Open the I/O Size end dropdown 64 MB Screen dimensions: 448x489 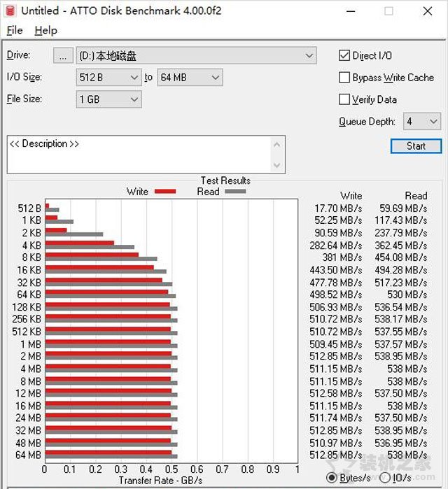(190, 78)
